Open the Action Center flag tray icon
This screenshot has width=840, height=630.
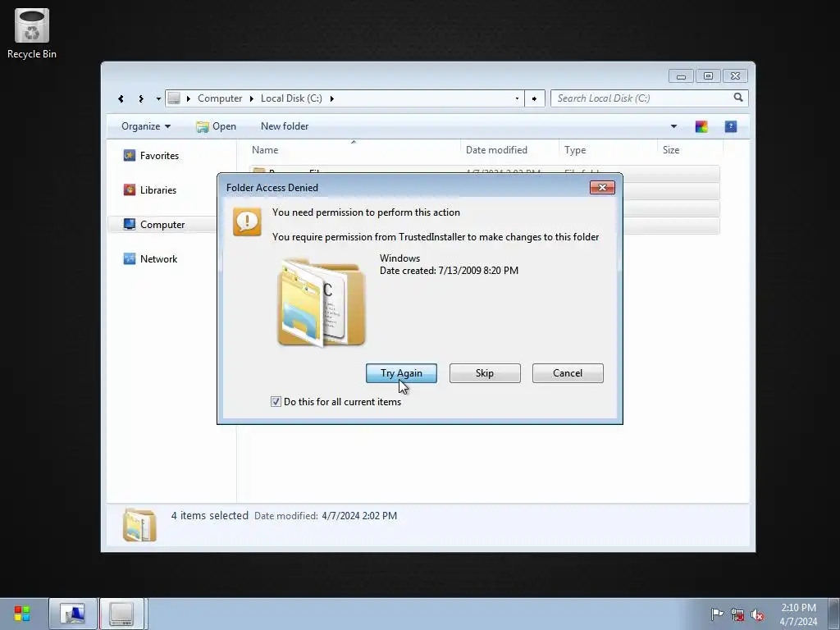[717, 614]
